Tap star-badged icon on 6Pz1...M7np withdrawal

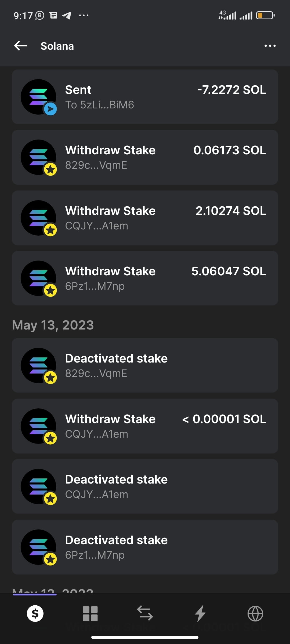38,278
